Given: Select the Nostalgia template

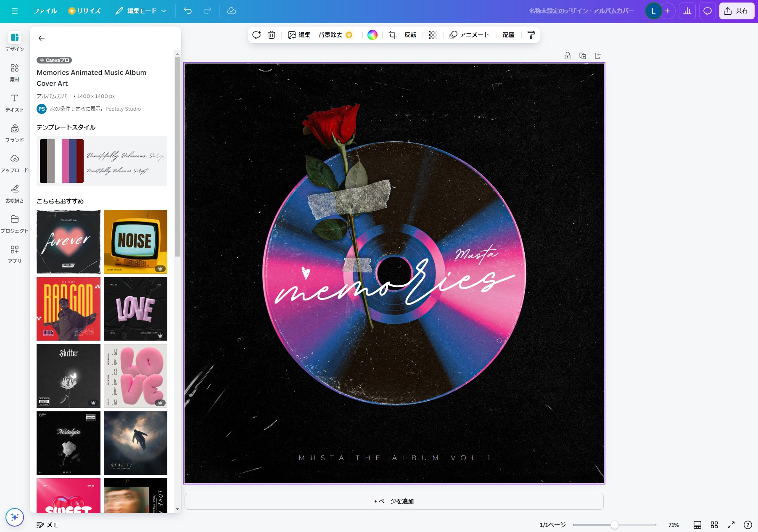Looking at the screenshot, I should [x=69, y=443].
